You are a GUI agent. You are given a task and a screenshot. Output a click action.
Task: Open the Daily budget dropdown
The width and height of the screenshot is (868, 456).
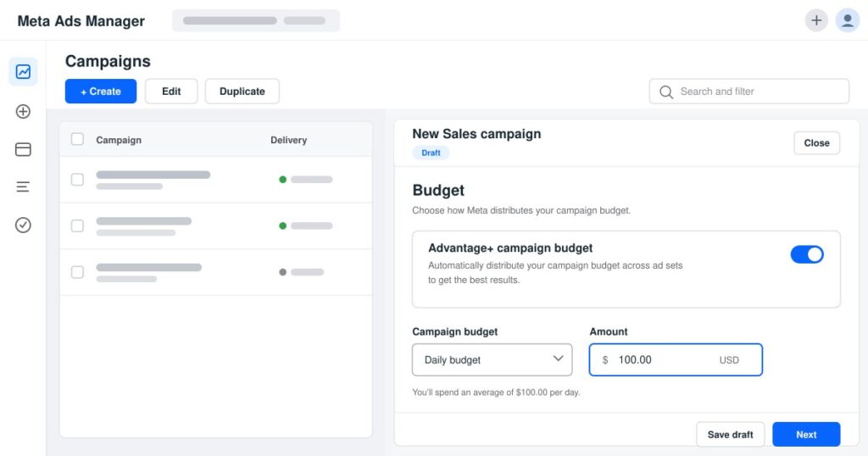(x=492, y=359)
